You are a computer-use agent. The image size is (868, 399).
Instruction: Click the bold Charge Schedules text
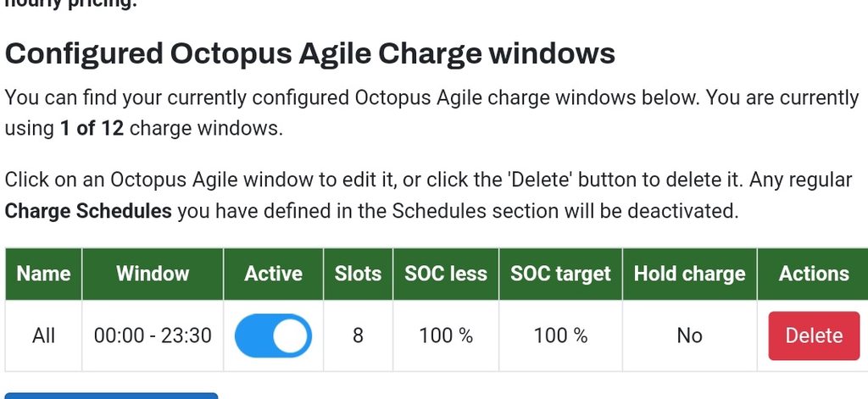(x=88, y=211)
